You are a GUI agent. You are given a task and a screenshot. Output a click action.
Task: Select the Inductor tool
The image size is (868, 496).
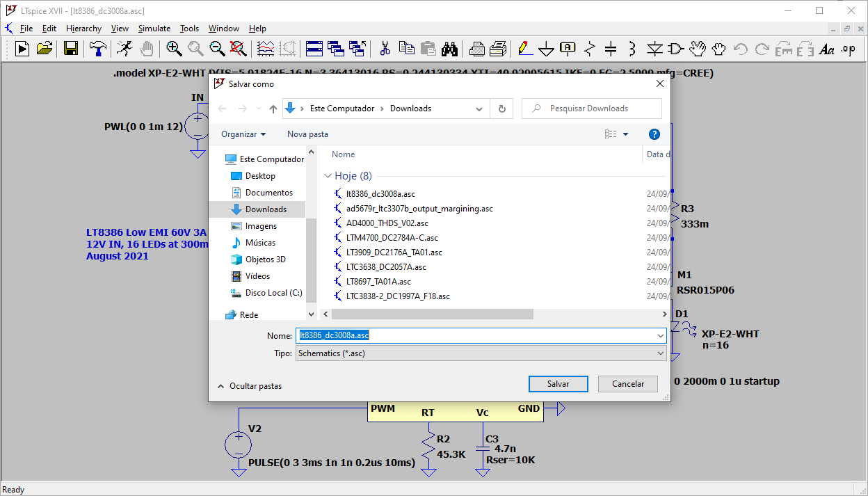click(x=632, y=49)
